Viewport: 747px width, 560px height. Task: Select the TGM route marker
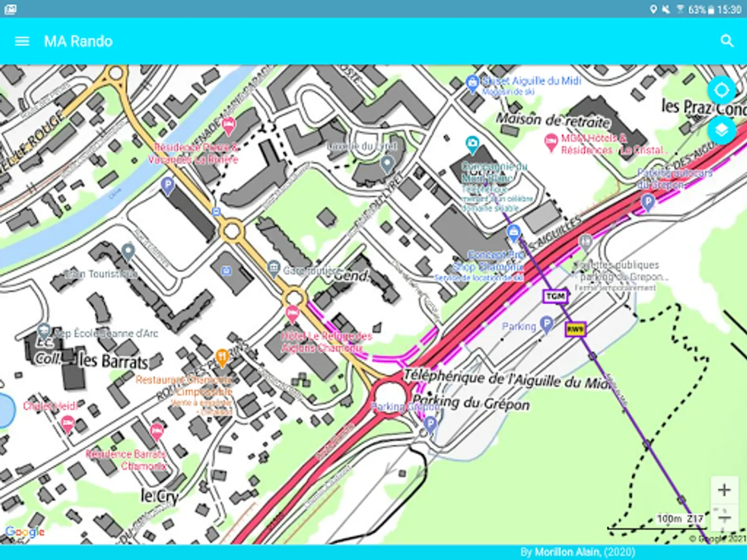pos(555,296)
